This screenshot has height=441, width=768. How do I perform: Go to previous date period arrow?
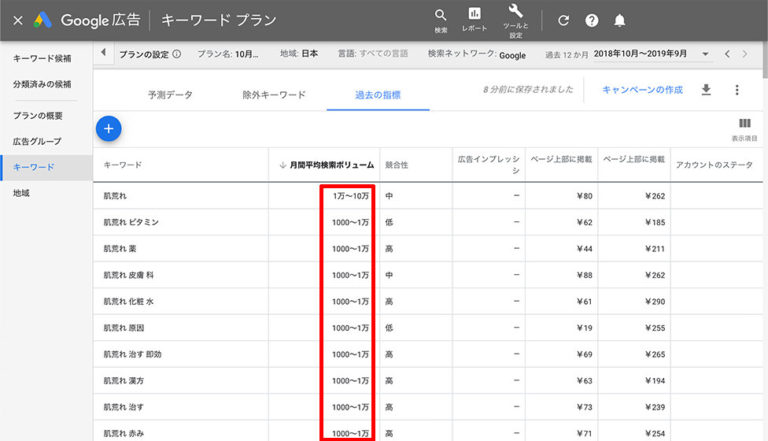click(x=727, y=54)
